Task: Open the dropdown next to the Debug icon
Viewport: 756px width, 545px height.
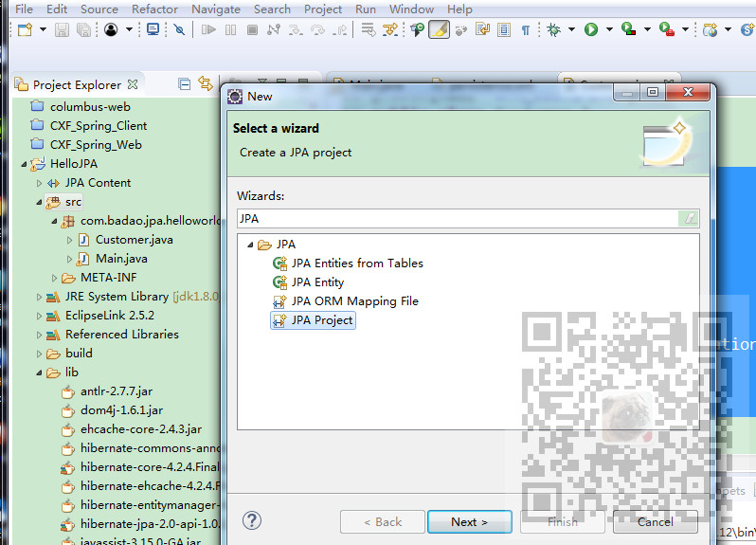Action: point(572,30)
